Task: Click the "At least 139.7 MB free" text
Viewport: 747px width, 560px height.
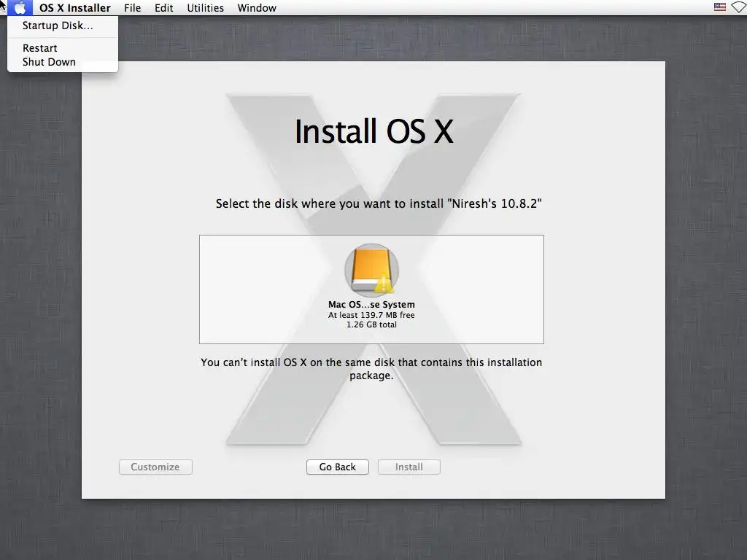Action: [371, 315]
